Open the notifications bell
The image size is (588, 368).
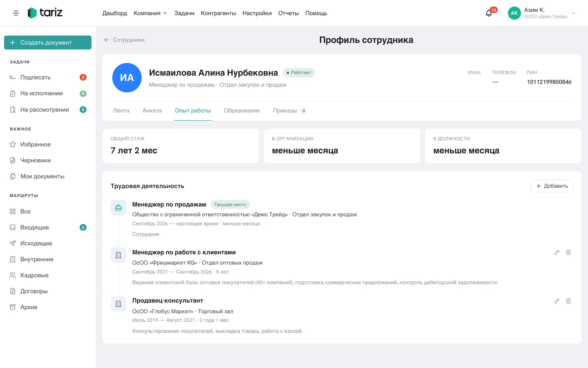(489, 13)
